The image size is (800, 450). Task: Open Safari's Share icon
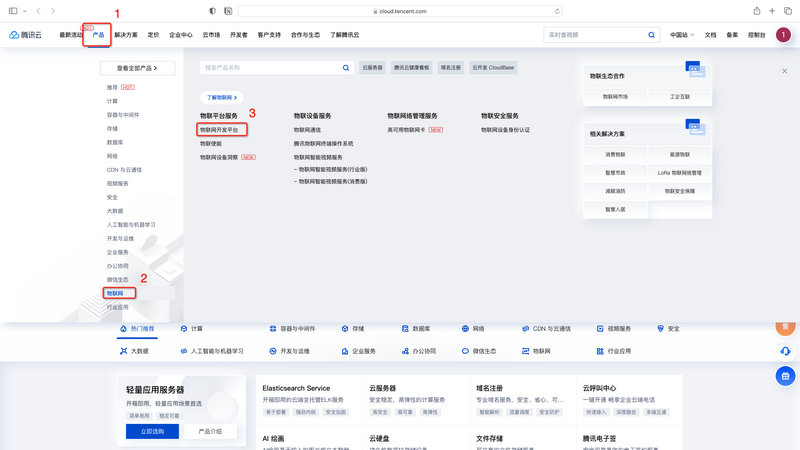(x=757, y=11)
